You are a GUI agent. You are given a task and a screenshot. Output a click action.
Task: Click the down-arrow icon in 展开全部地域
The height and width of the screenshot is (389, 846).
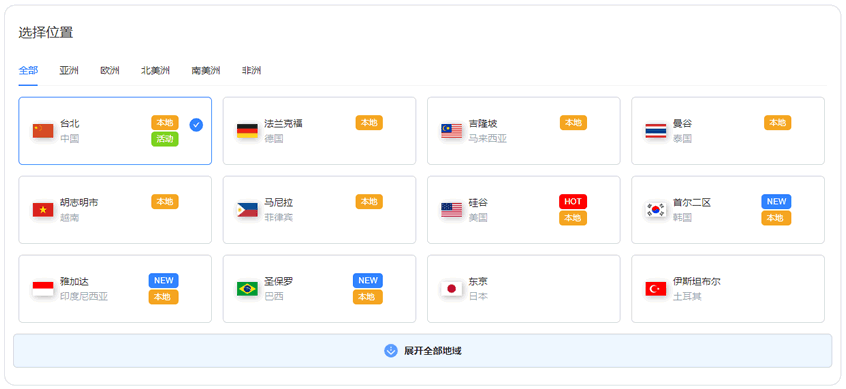(391, 351)
